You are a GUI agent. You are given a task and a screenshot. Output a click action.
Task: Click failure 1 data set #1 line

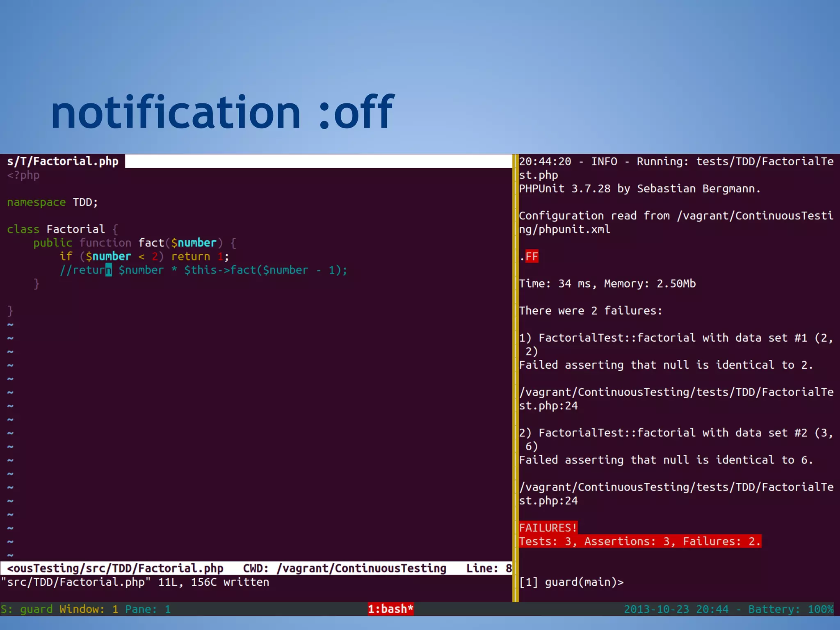pyautogui.click(x=676, y=345)
